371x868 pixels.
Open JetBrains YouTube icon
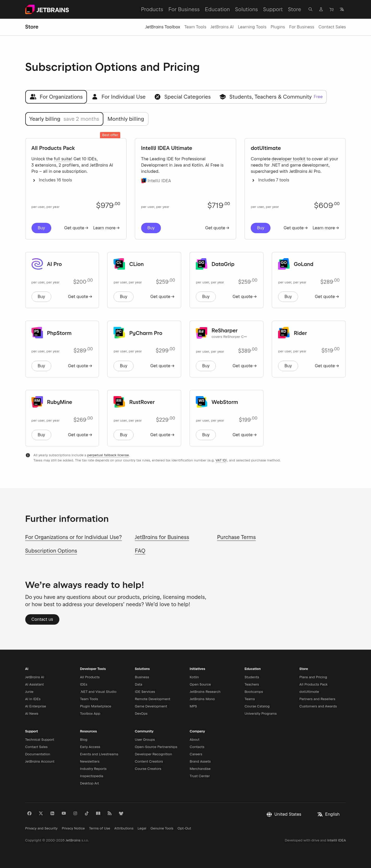point(64,813)
